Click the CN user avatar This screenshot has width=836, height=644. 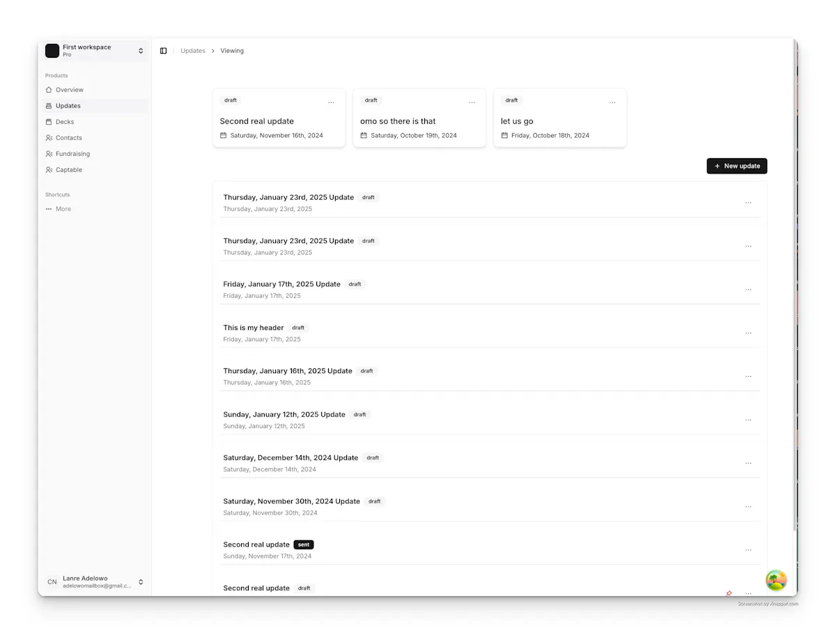(x=52, y=582)
